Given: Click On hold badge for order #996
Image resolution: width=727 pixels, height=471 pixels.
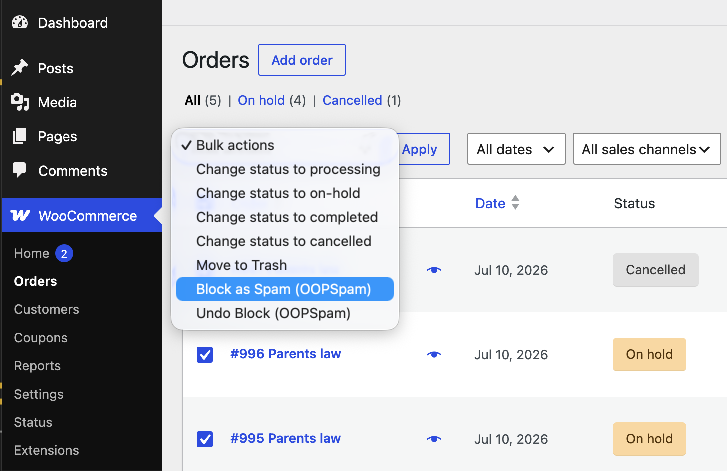Looking at the screenshot, I should point(649,355).
